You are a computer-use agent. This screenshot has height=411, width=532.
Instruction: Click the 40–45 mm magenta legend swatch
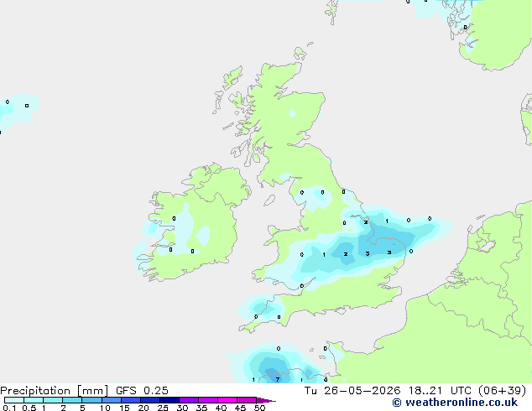(227, 400)
